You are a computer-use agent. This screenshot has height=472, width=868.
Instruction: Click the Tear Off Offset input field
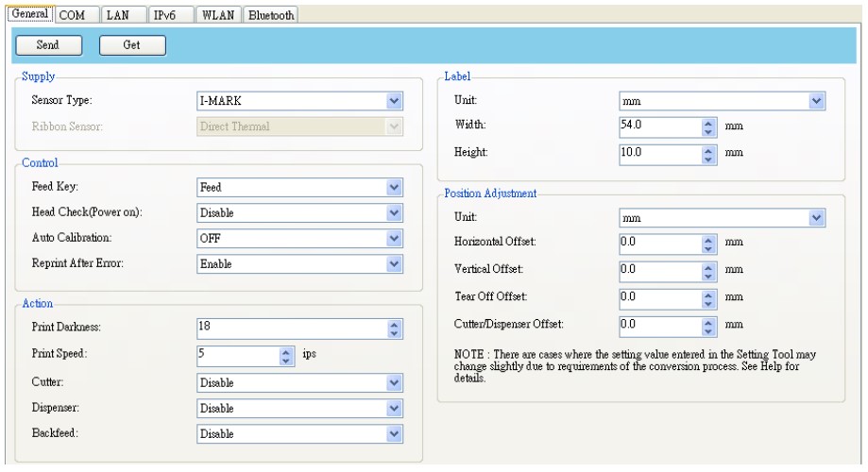point(659,296)
